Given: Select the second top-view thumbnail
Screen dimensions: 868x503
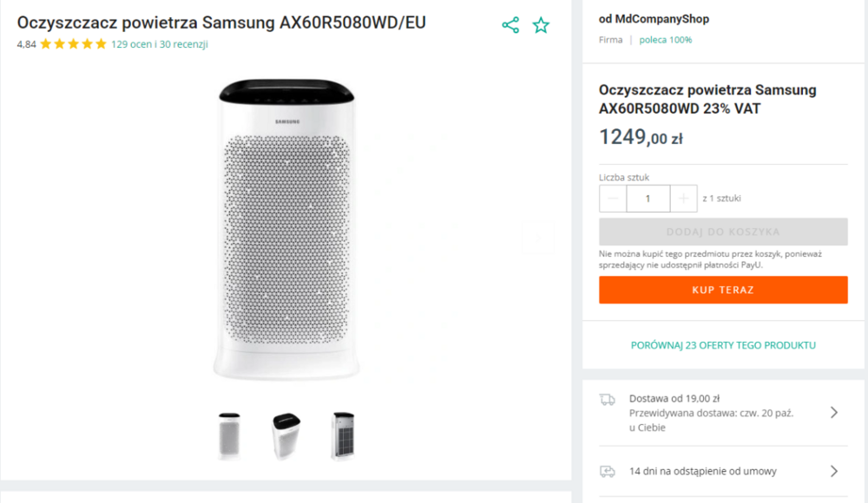Looking at the screenshot, I should (x=286, y=435).
